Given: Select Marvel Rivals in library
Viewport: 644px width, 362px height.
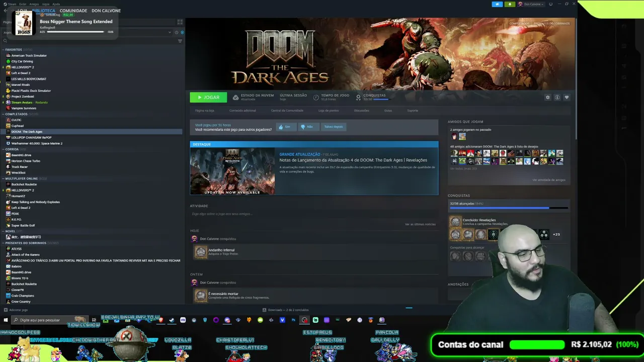Looking at the screenshot, I should [x=21, y=84].
